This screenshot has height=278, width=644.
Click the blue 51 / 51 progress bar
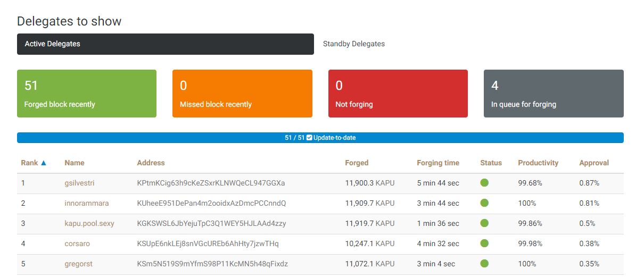point(320,138)
